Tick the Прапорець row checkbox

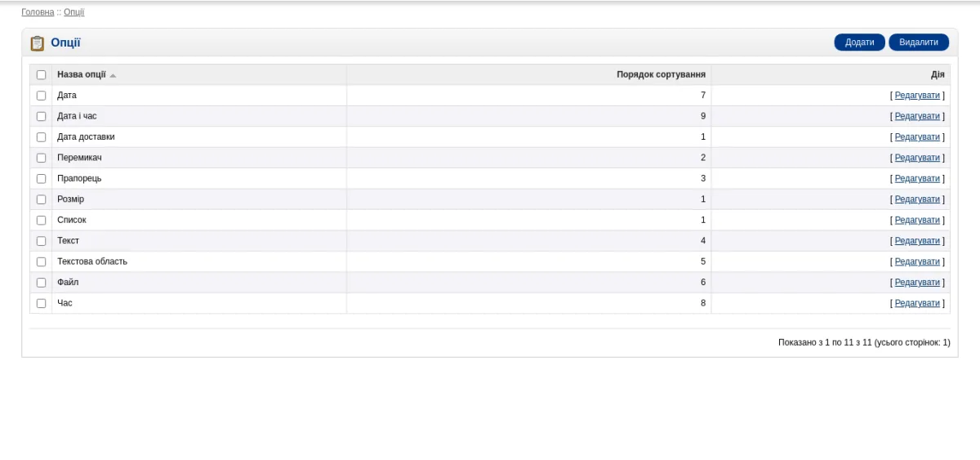click(42, 178)
